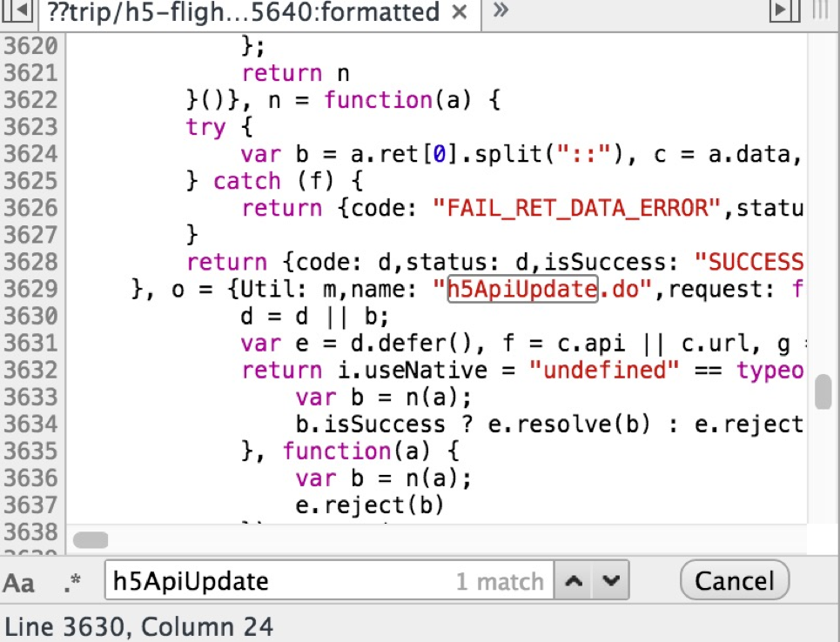Click line number 3630 in the gutter
The width and height of the screenshot is (840, 642).
coord(31,316)
